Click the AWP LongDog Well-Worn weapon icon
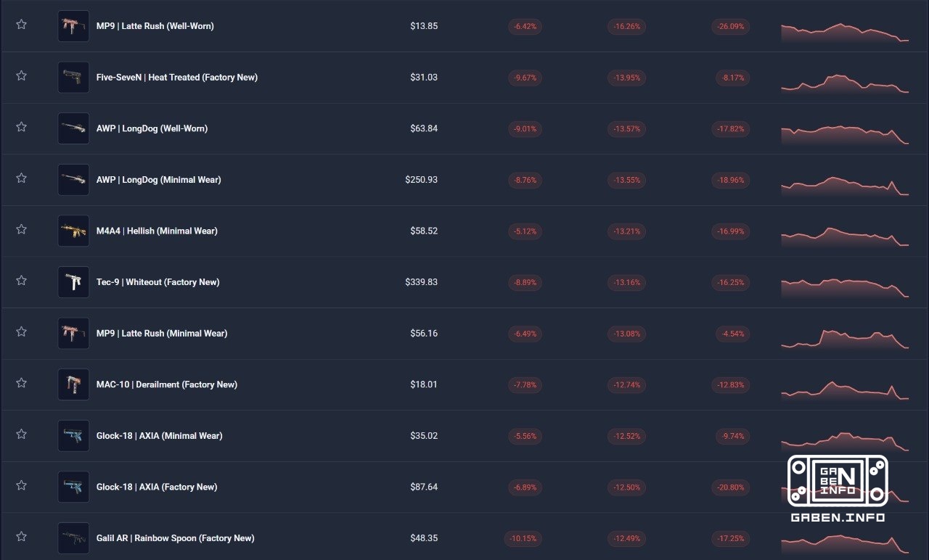The image size is (929, 560). [x=73, y=128]
